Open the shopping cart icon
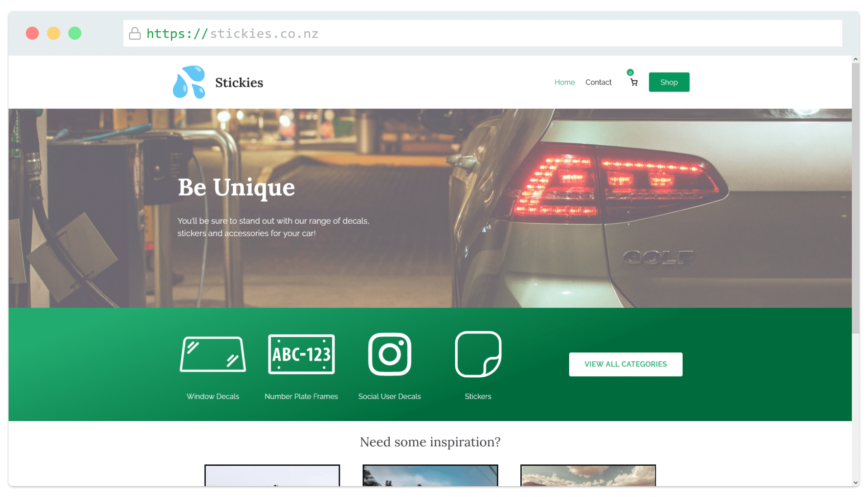The image size is (868, 497). tap(634, 82)
